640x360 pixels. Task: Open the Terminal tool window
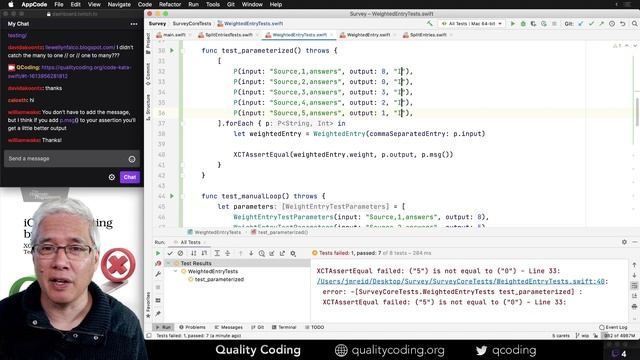click(284, 327)
